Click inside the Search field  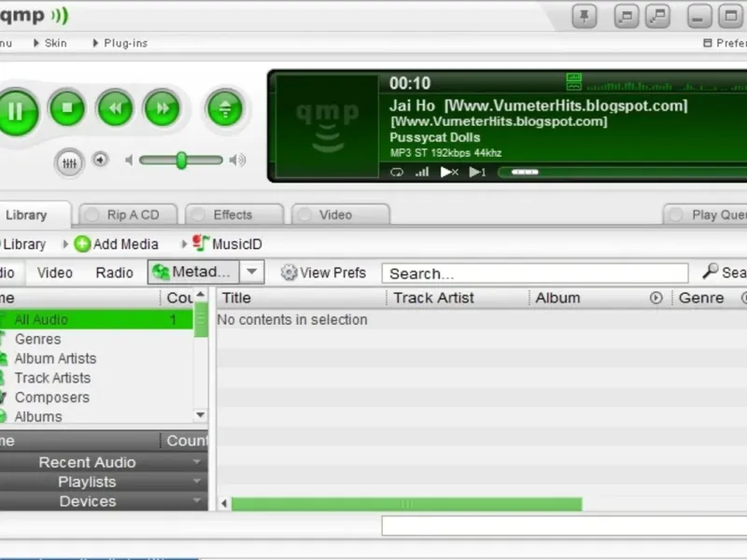535,273
